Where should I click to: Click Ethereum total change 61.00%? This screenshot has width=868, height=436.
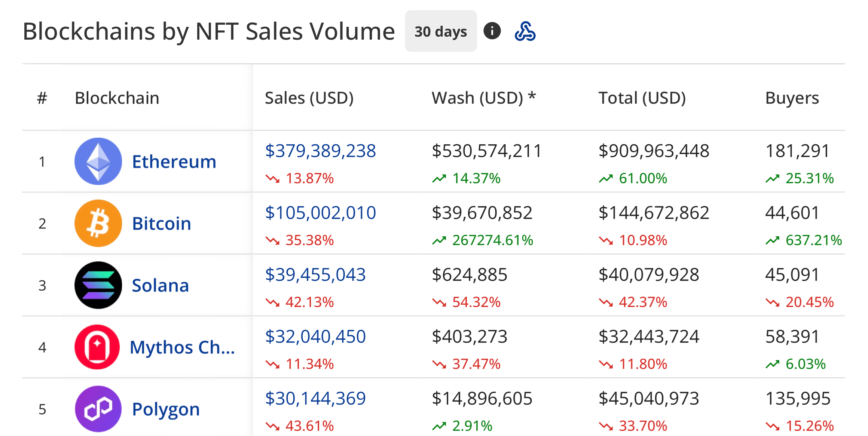pos(633,178)
